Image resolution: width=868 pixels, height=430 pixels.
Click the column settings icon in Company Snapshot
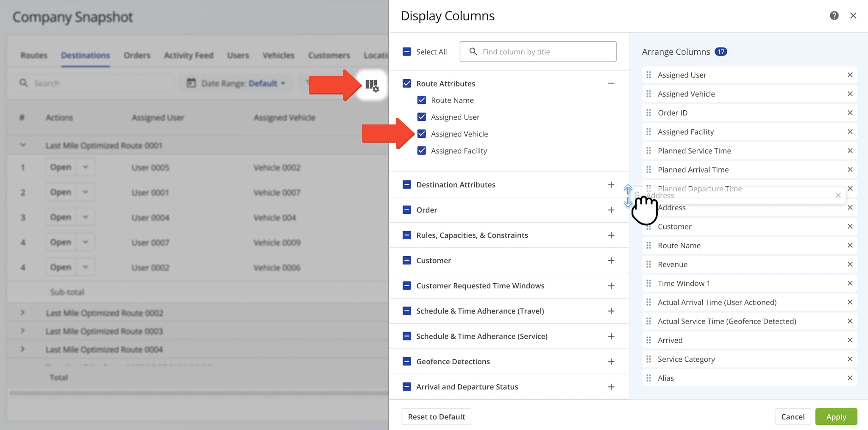(x=372, y=85)
